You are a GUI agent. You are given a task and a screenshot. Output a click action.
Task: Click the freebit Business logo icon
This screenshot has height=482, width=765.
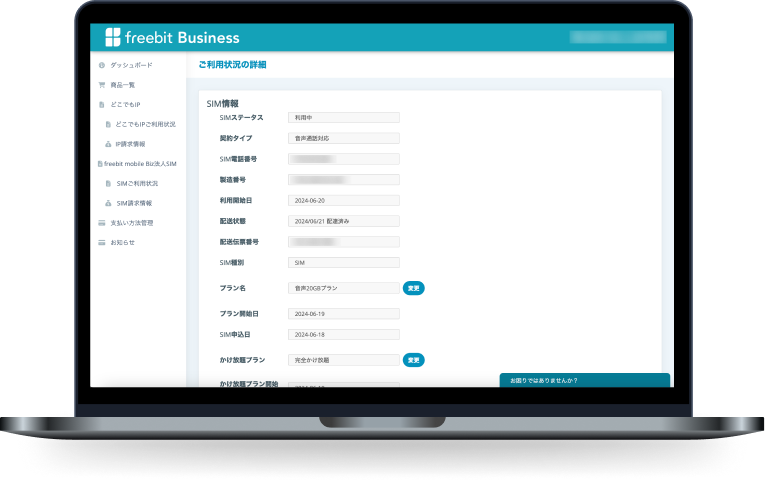click(112, 38)
